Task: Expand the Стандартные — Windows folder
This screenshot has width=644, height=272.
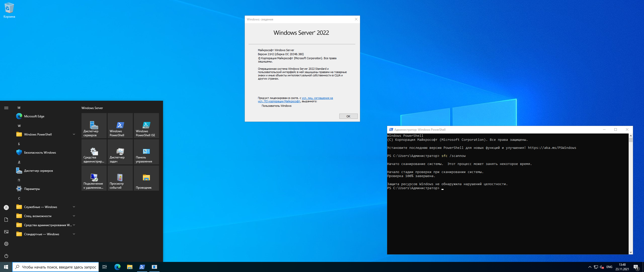Action: (x=46, y=234)
